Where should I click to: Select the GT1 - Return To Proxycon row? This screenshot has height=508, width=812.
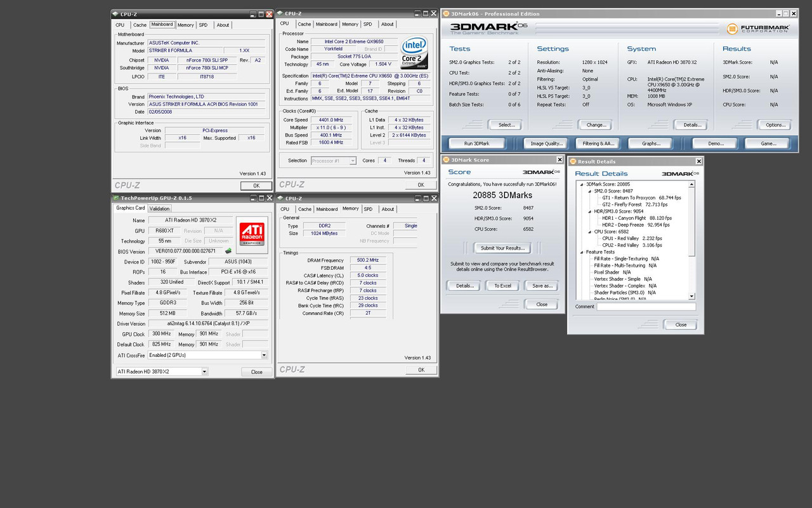click(x=641, y=197)
